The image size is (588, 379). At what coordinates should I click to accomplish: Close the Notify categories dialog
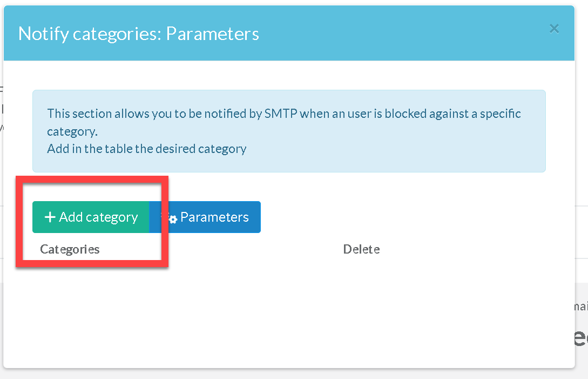pos(553,29)
